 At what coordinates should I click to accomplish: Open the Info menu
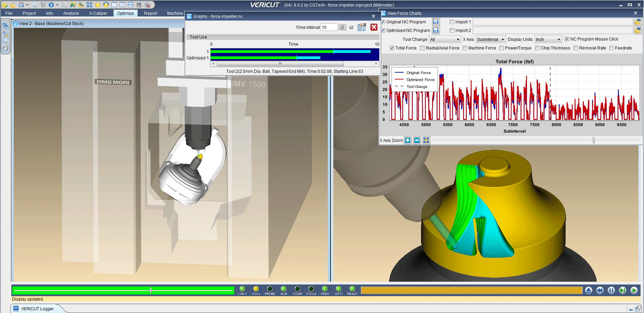pos(50,13)
